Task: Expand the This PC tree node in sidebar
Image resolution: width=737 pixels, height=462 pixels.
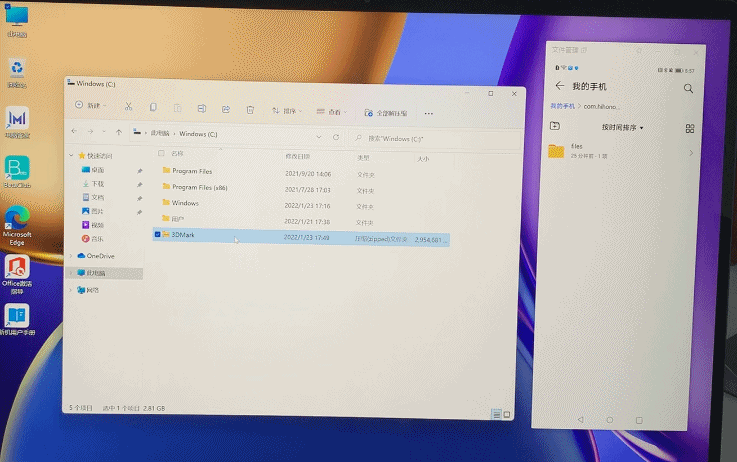Action: 71,273
